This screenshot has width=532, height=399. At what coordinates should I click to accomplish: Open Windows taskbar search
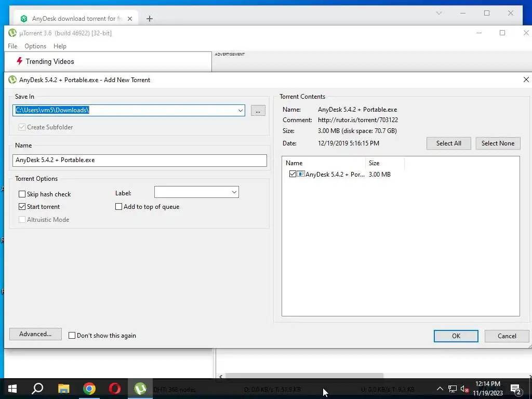tap(37, 389)
